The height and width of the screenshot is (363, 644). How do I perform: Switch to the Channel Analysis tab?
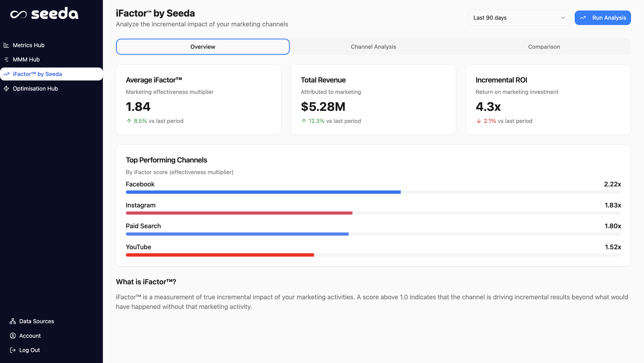(x=373, y=47)
